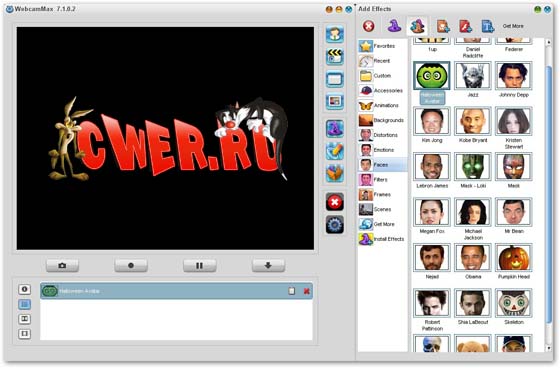This screenshot has height=368, width=560.
Task: Pause the video with the pause button
Action: [x=199, y=265]
